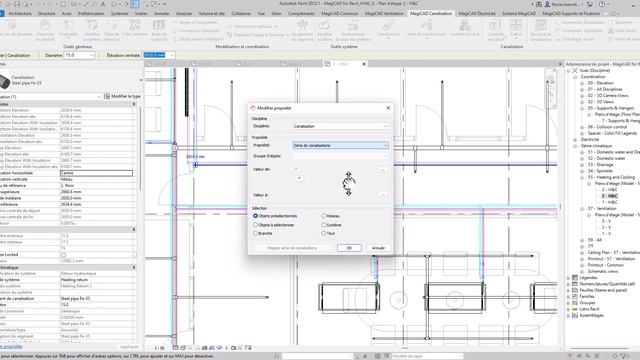Click Annuler in Modifier propriété dialog
Screen dimensions: 640x360
[x=378, y=248]
